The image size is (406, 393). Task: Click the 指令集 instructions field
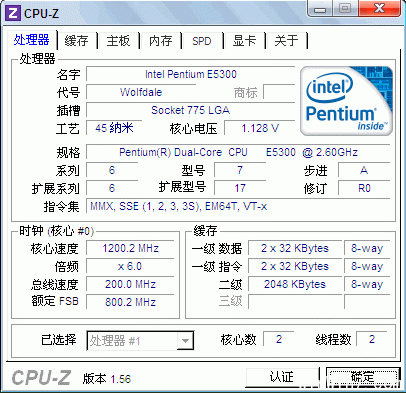tap(238, 206)
